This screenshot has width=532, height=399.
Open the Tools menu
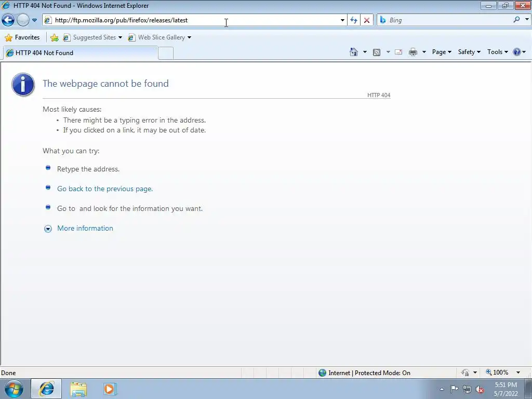coord(497,52)
